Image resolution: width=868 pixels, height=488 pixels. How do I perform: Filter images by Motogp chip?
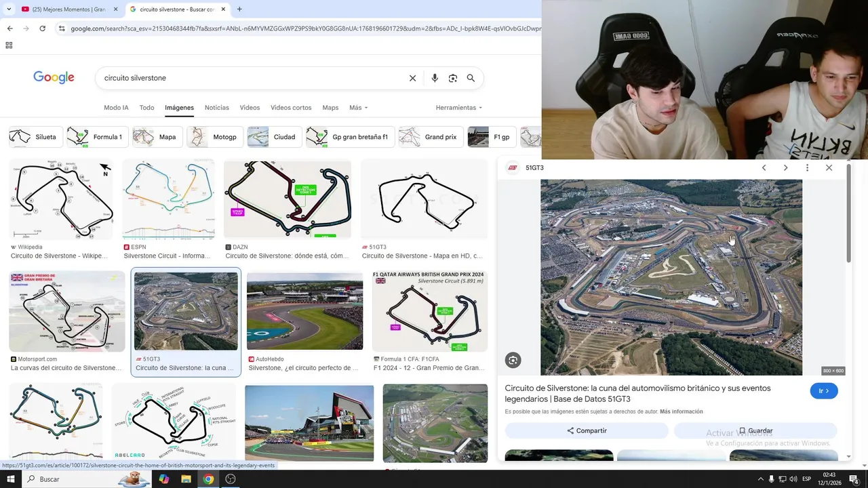tap(215, 137)
